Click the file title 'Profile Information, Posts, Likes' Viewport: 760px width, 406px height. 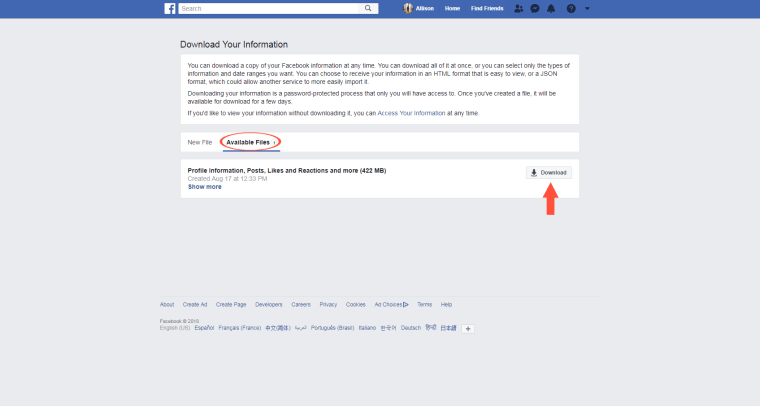[287, 171]
